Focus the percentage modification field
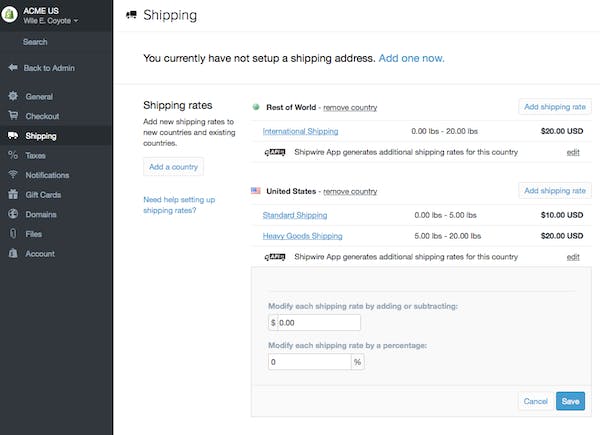 coord(309,362)
